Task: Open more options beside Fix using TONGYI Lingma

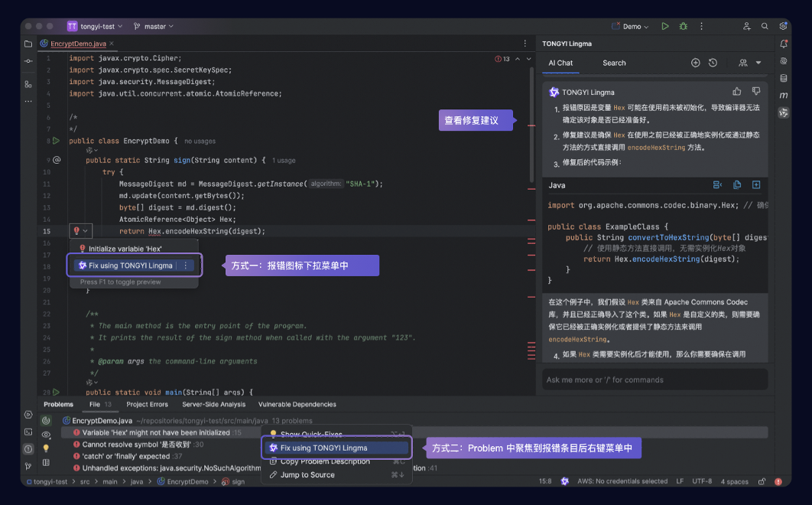Action: (185, 266)
